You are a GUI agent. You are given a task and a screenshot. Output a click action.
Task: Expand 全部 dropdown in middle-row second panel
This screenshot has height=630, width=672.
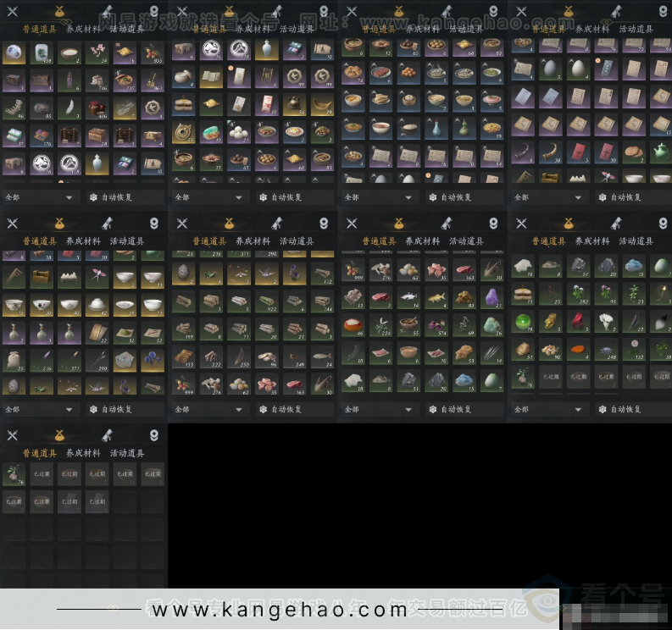[x=208, y=409]
